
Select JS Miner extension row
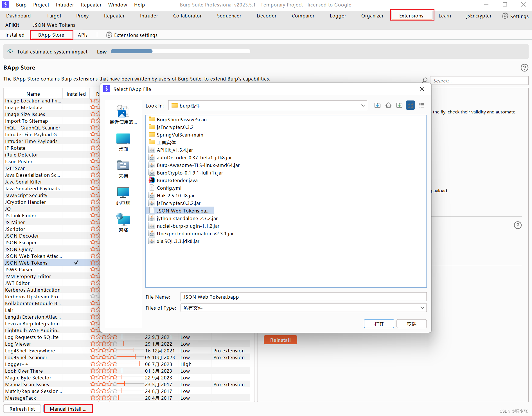pyautogui.click(x=52, y=222)
